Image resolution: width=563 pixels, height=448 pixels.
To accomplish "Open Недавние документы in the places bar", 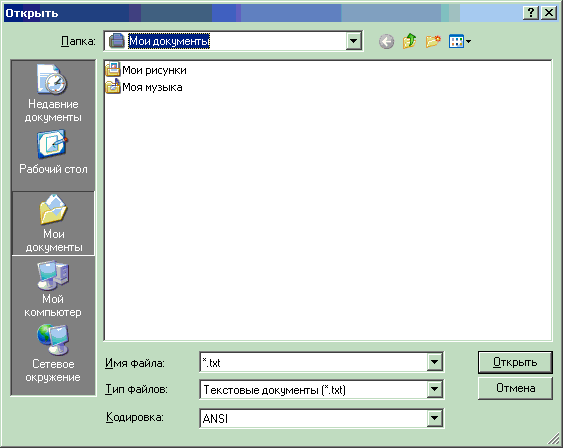I will tap(53, 94).
